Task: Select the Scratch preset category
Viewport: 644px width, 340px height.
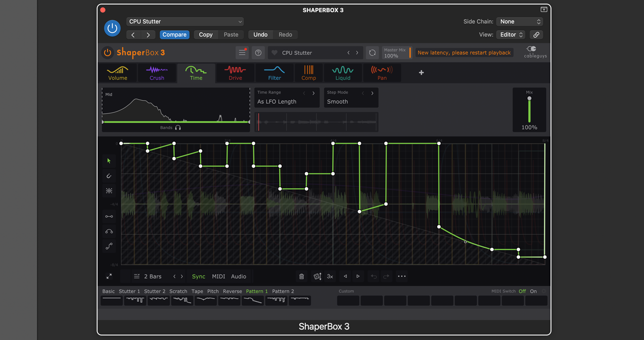Action: click(178, 291)
